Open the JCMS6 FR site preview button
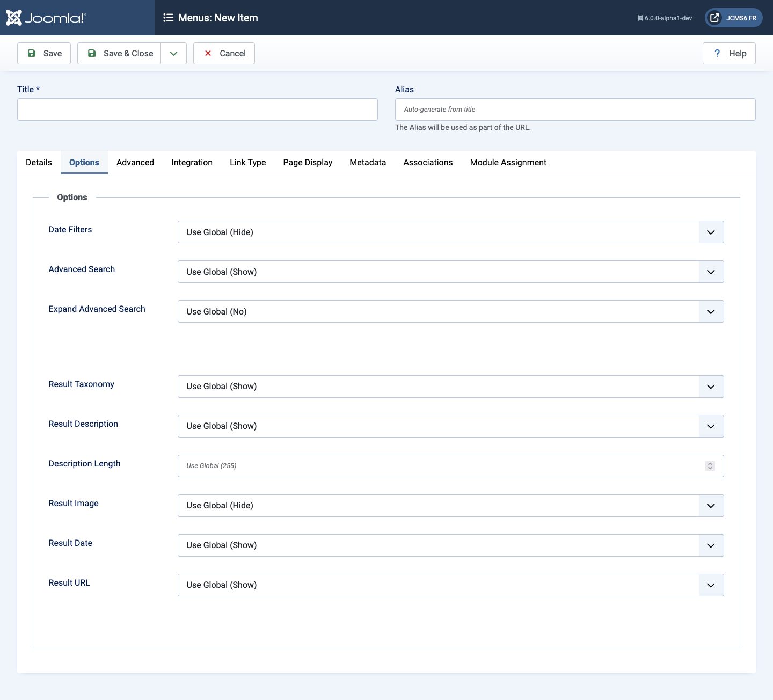The image size is (773, 700). click(x=733, y=18)
